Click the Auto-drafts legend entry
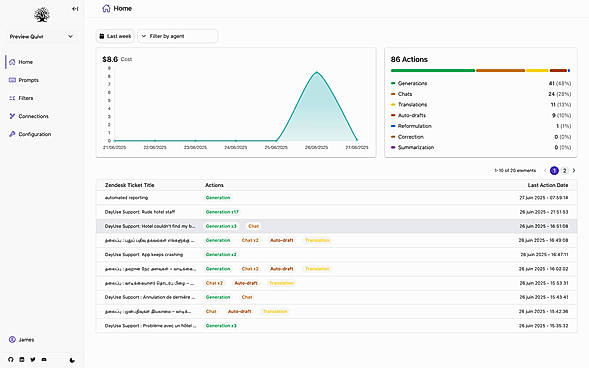 408,115
